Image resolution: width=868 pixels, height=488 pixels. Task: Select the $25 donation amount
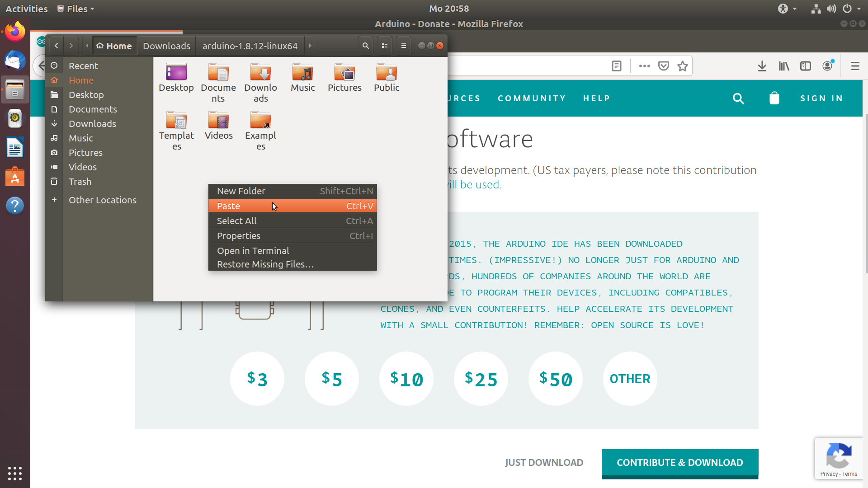click(x=481, y=379)
